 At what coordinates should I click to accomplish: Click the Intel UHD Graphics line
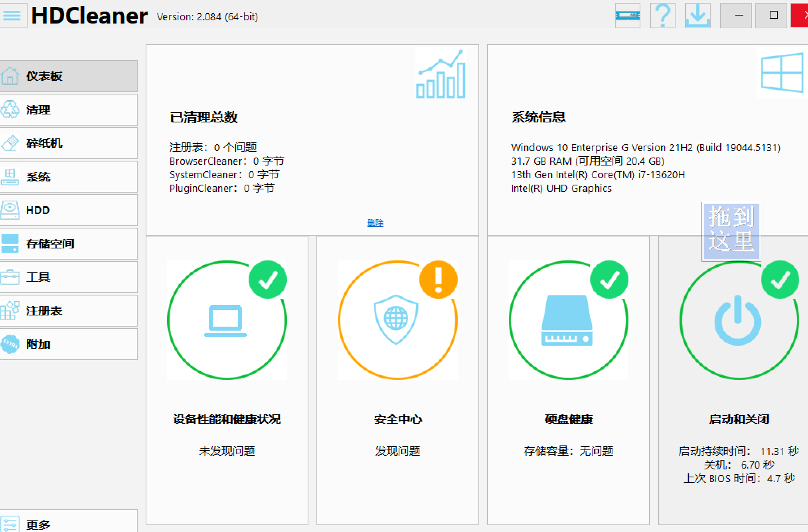tap(561, 188)
